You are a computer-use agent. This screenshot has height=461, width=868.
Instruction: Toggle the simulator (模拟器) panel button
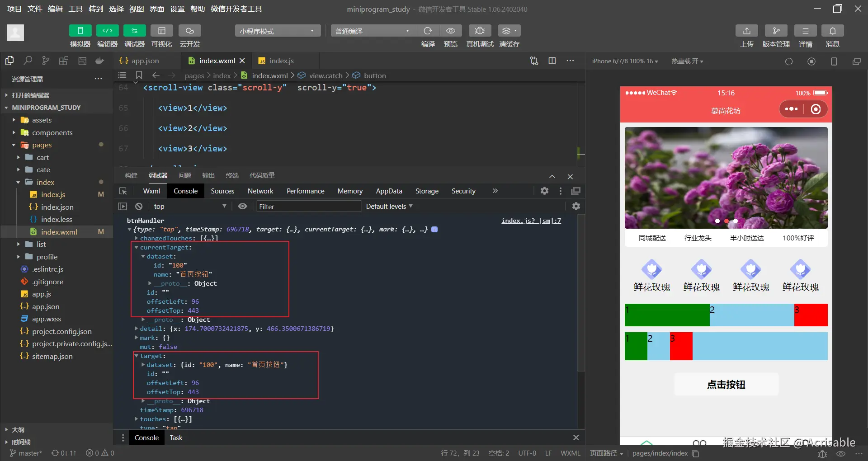point(80,31)
